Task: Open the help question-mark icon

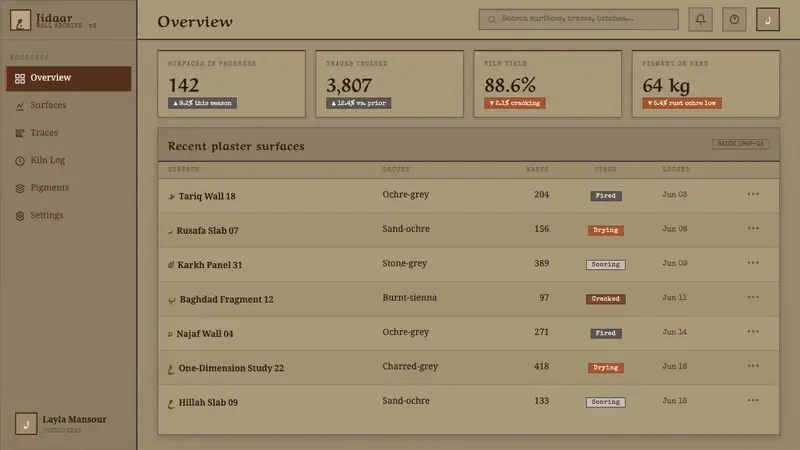Action: 734,19
